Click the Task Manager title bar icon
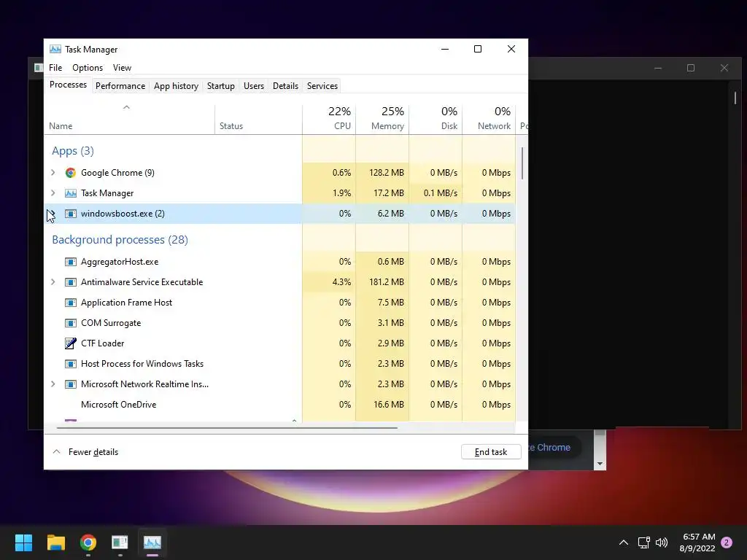747x560 pixels. point(55,49)
